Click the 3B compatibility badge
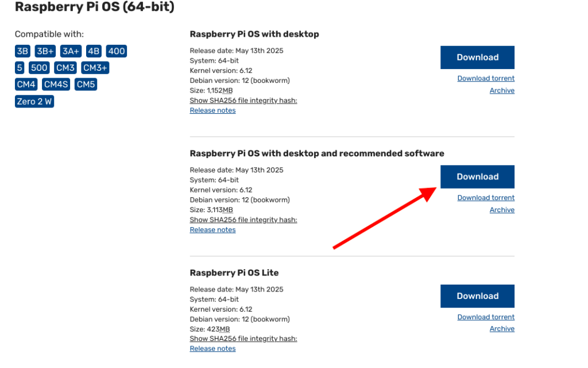 (22, 51)
